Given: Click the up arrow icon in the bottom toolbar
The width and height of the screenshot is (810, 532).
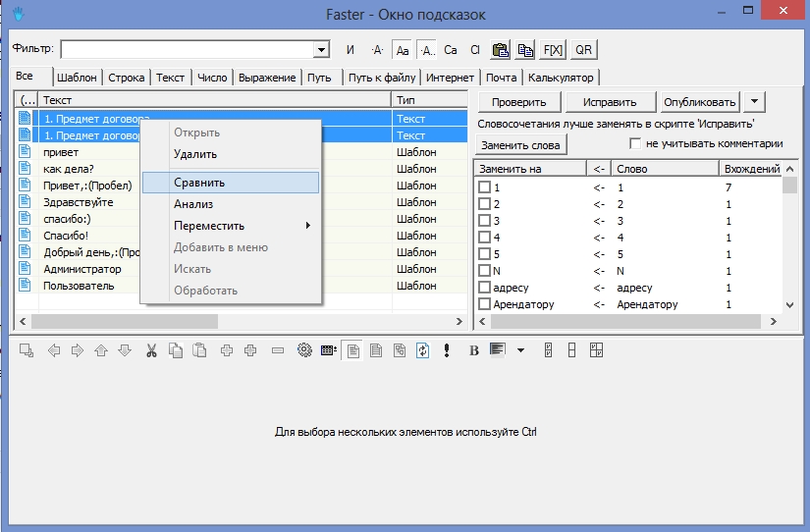Looking at the screenshot, I should [x=101, y=350].
